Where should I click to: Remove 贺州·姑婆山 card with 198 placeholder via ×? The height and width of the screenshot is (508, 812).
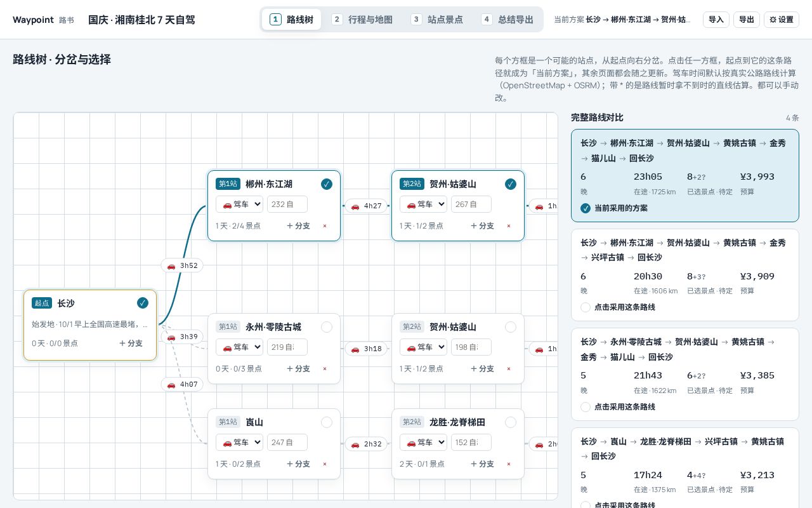point(509,369)
